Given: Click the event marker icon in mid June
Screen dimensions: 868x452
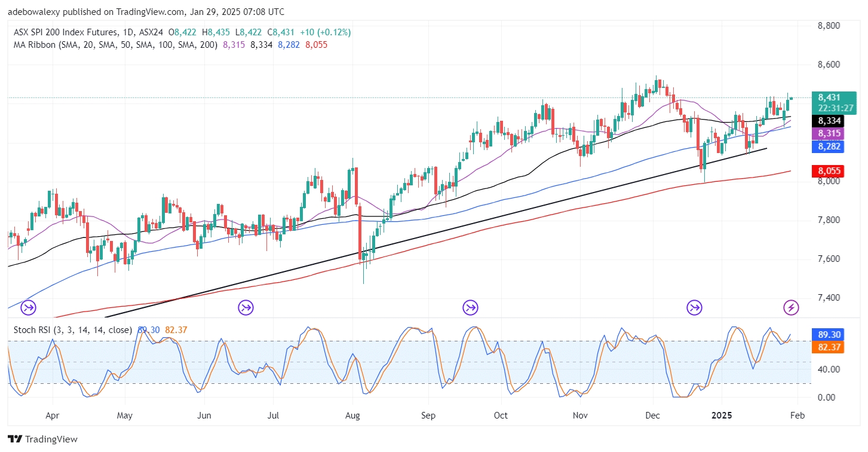Looking at the screenshot, I should [246, 308].
